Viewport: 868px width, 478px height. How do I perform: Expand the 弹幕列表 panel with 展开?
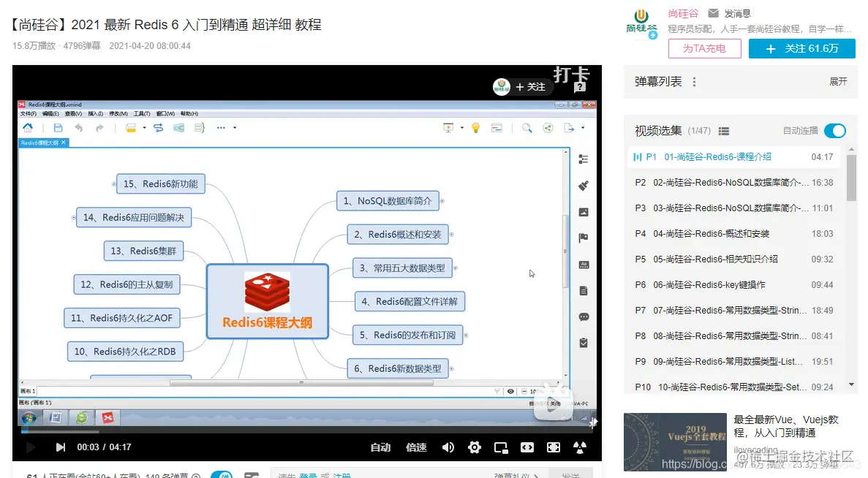pos(838,82)
